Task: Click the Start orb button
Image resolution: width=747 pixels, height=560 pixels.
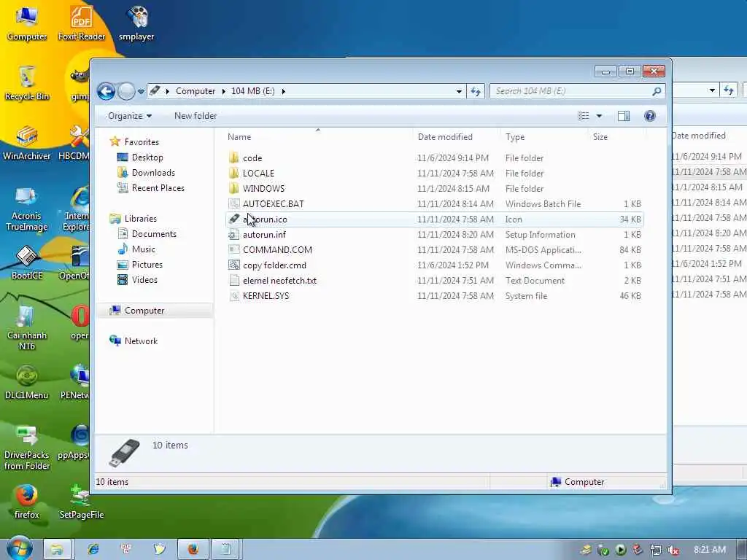Action: tap(20, 548)
